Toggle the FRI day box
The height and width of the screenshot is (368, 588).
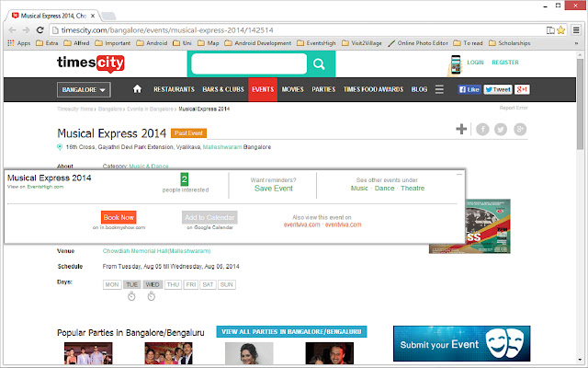191,284
